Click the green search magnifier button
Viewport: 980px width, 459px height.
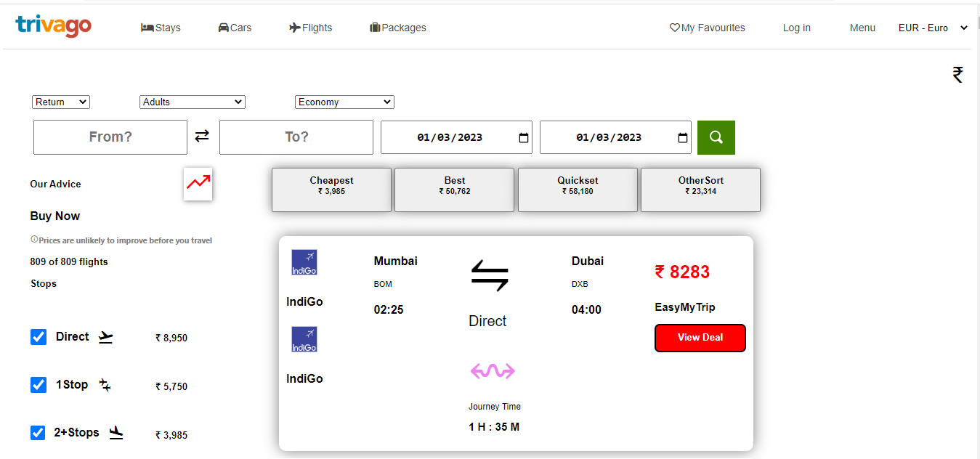716,137
